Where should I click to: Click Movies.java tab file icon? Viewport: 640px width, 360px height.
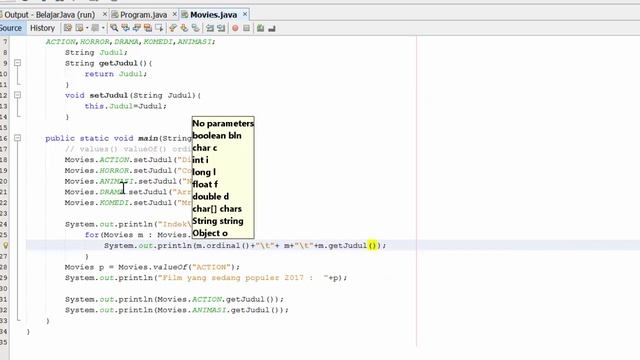point(185,15)
